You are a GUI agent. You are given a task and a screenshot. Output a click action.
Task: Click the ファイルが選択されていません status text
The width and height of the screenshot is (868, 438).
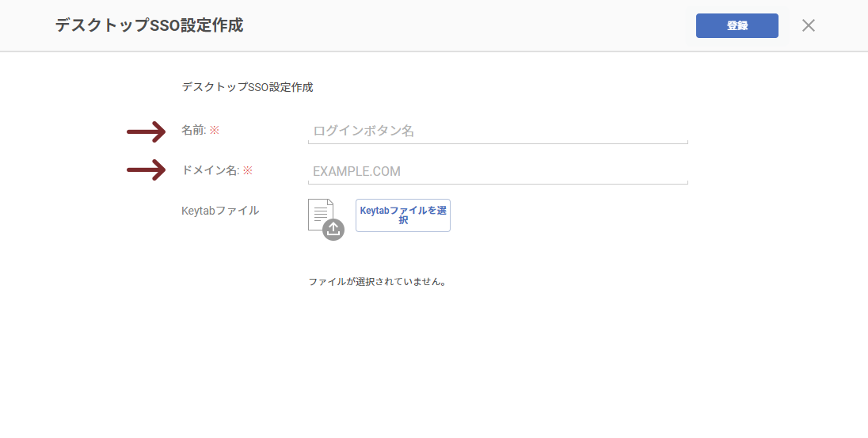(377, 281)
